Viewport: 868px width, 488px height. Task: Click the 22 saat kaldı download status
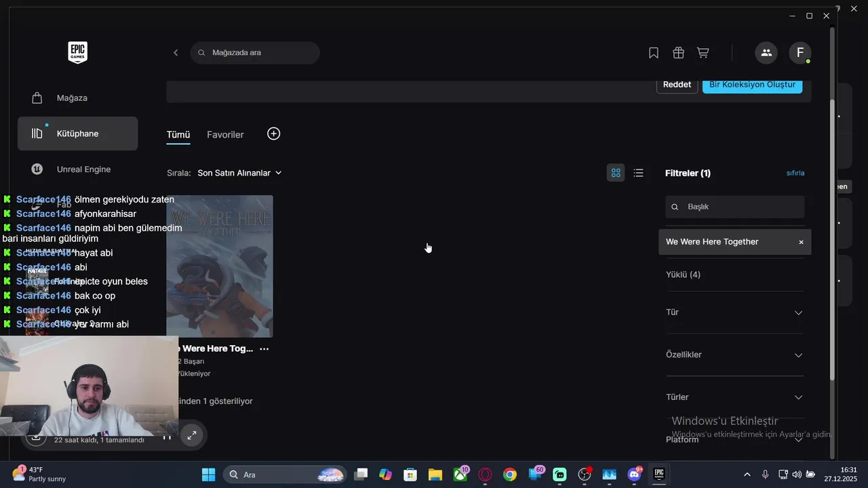coord(99,440)
